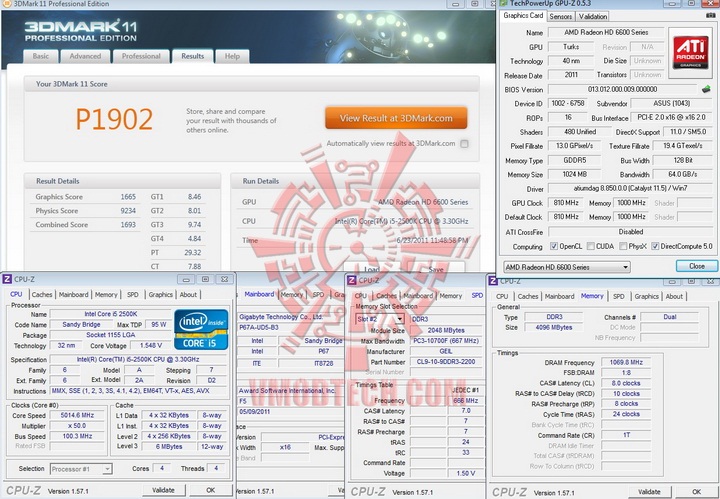Click the Core Speed value 5014.6 MHz
720x499 pixels.
click(77, 415)
